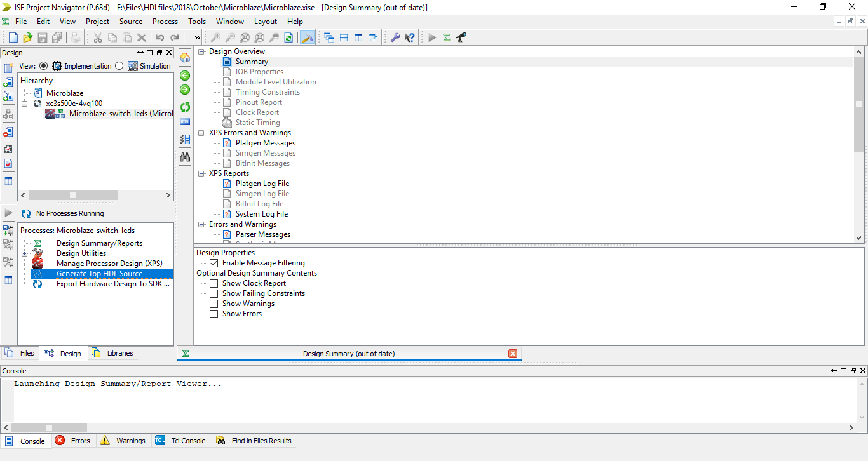The width and height of the screenshot is (868, 461).
Task: Click the Tile vertically toolbar icon
Action: [358, 37]
